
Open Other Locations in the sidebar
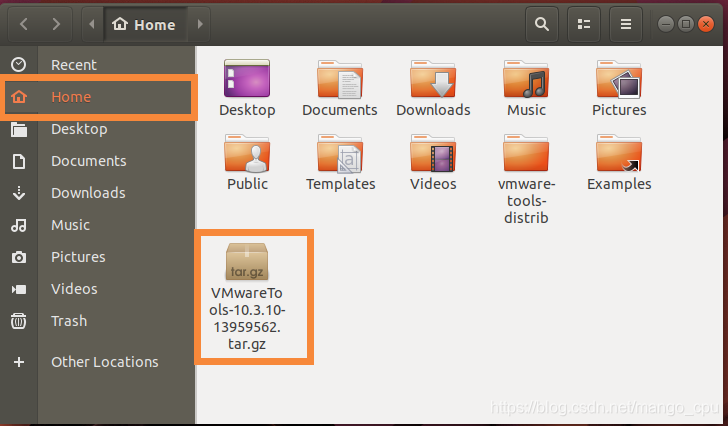click(x=98, y=362)
